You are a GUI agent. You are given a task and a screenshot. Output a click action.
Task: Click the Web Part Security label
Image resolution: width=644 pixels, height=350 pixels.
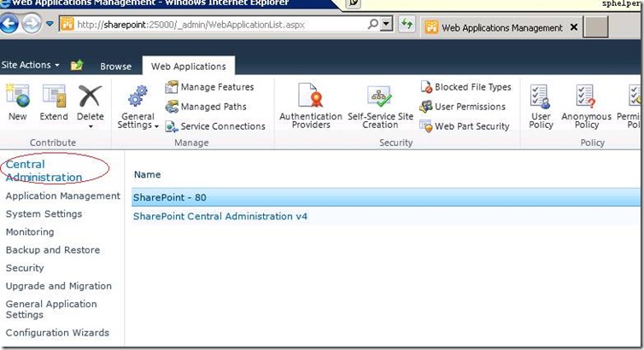(472, 126)
